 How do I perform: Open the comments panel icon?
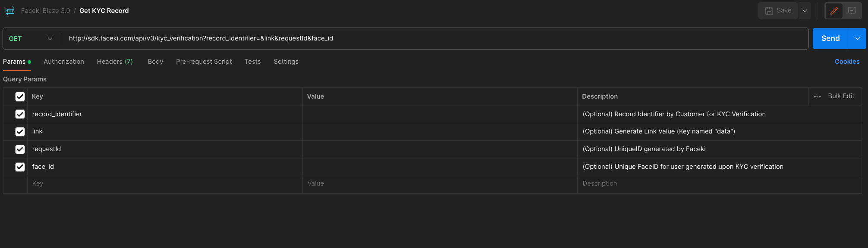point(852,11)
